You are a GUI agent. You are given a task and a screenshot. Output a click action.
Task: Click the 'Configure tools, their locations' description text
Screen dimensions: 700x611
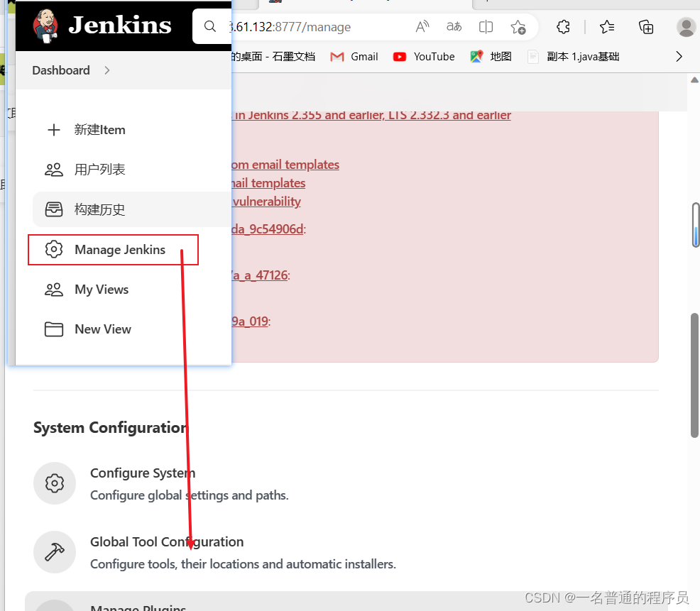[x=243, y=564]
